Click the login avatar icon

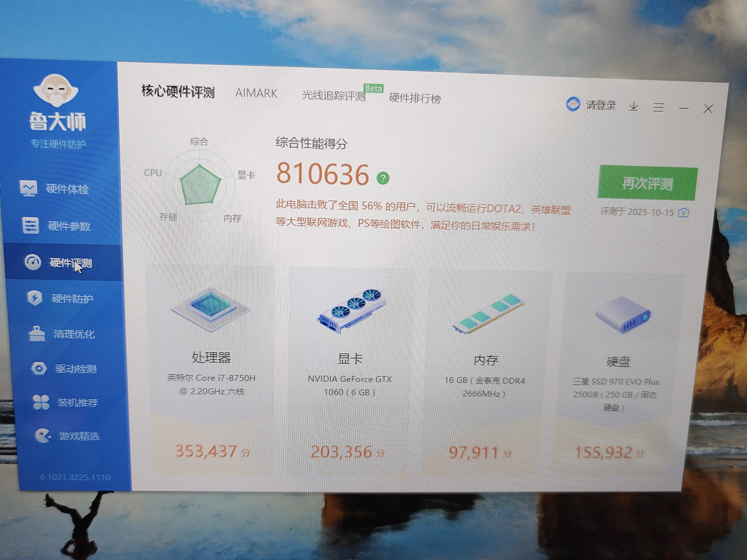click(573, 104)
